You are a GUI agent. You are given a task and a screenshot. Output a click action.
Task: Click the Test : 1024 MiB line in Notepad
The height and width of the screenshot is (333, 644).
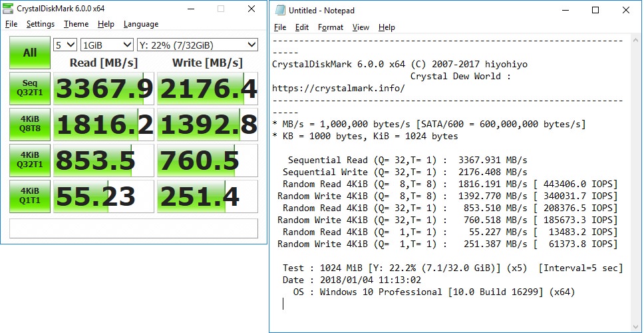pyautogui.click(x=452, y=268)
